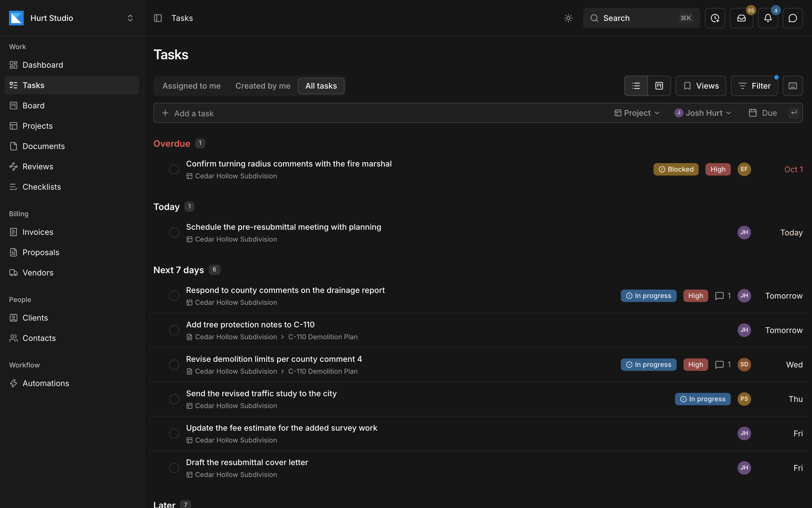Mark fire marshal task complete

click(174, 169)
